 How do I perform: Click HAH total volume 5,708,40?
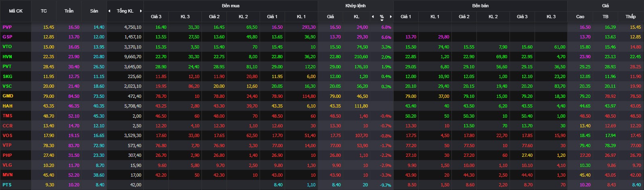(133, 106)
